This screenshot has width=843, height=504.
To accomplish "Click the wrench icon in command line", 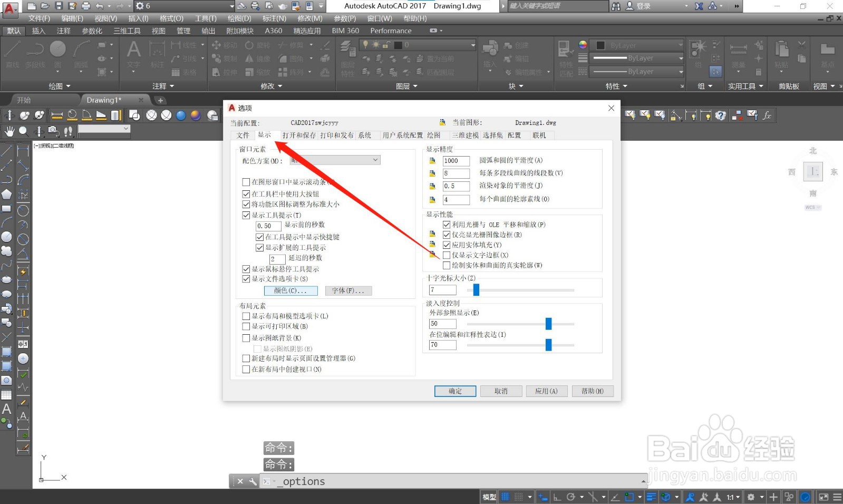I will coord(253,481).
